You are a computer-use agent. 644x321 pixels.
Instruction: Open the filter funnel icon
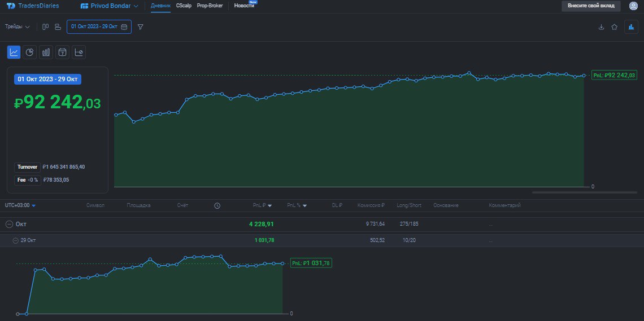coord(141,27)
